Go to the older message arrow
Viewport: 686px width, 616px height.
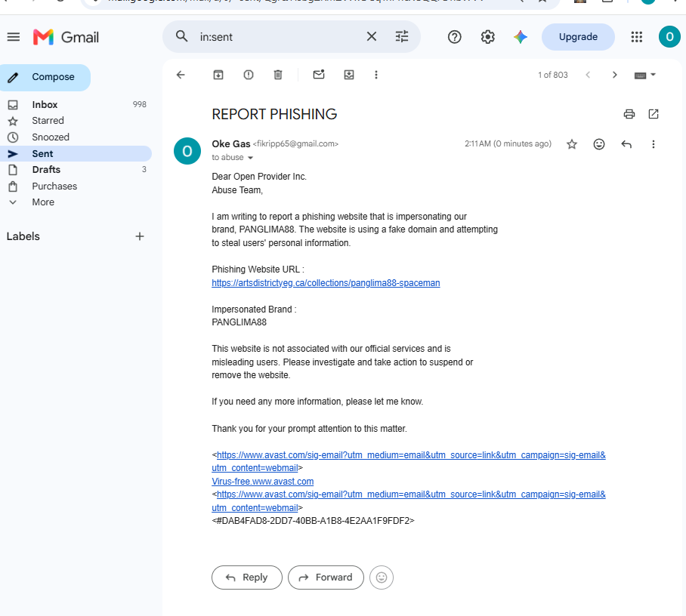(x=614, y=75)
